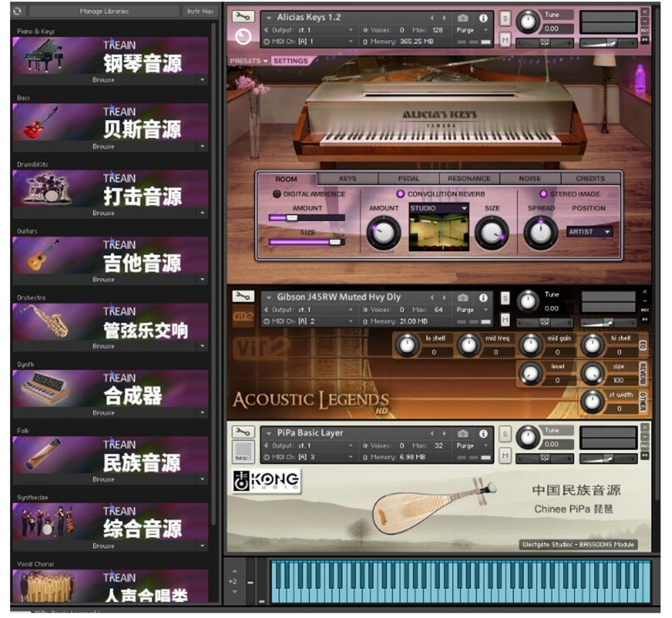Click the Instr Nav button
672x618 pixels.
200,11
